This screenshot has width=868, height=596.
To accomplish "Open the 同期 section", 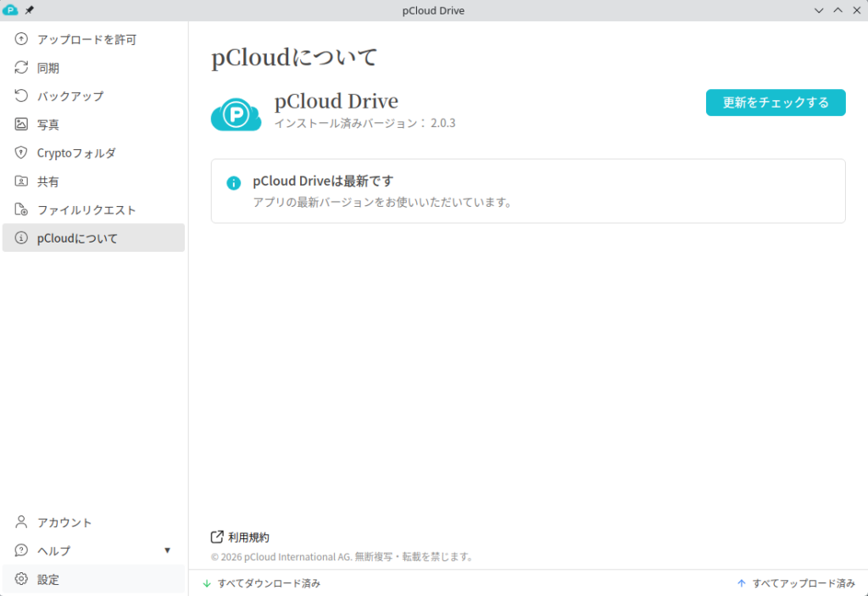I will pyautogui.click(x=48, y=68).
